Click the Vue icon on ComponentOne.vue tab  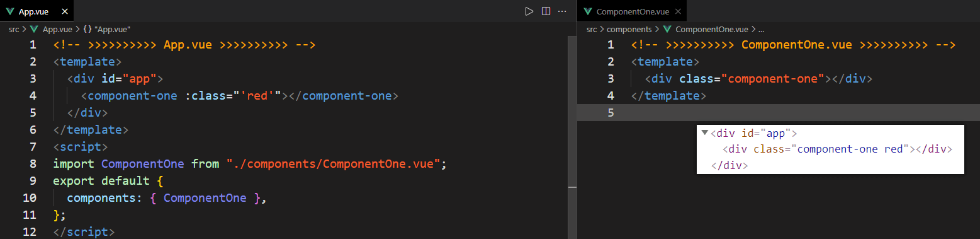[588, 11]
